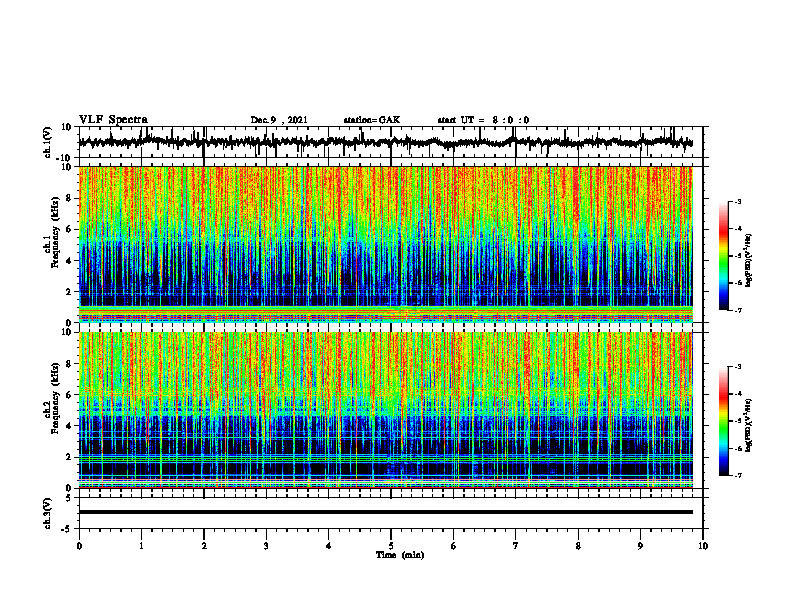
Task: Click the ch.2 "Frequency (kHz)" axis label
Action: tap(55, 400)
